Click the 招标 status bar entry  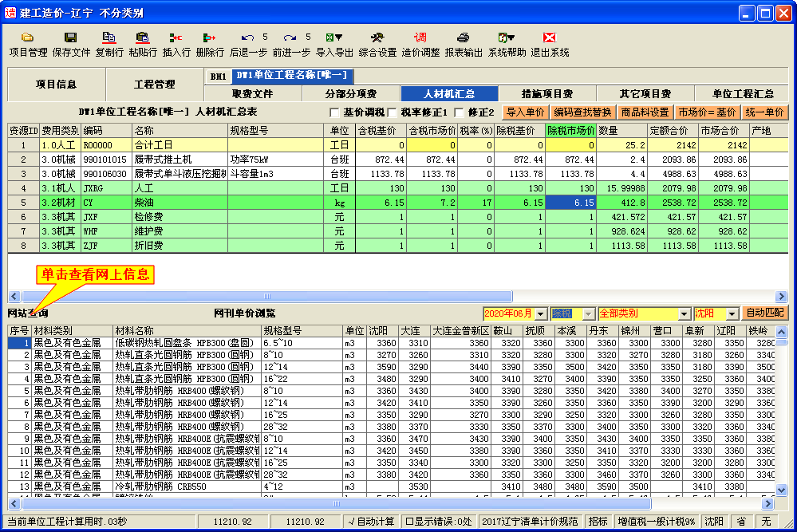pyautogui.click(x=598, y=522)
